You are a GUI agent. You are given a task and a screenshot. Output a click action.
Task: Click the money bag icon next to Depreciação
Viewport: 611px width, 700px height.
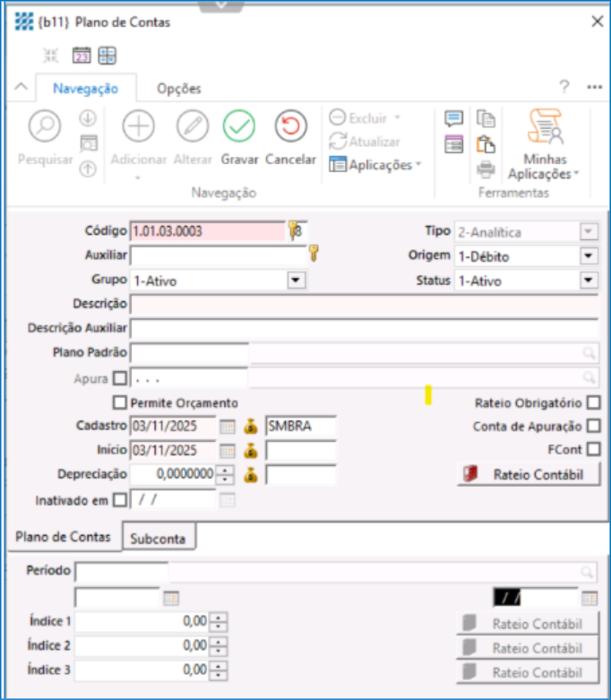tap(251, 474)
